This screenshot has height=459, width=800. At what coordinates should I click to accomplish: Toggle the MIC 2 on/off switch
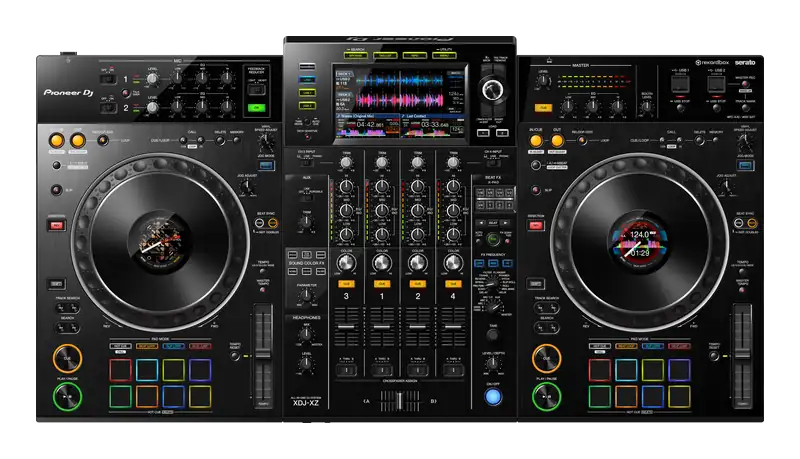[108, 108]
